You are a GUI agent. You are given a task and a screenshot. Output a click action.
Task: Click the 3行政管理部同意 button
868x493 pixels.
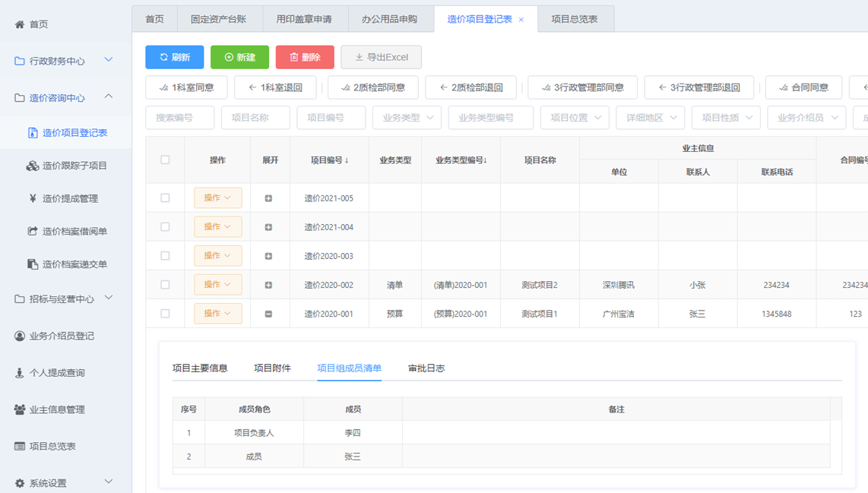[x=582, y=87]
